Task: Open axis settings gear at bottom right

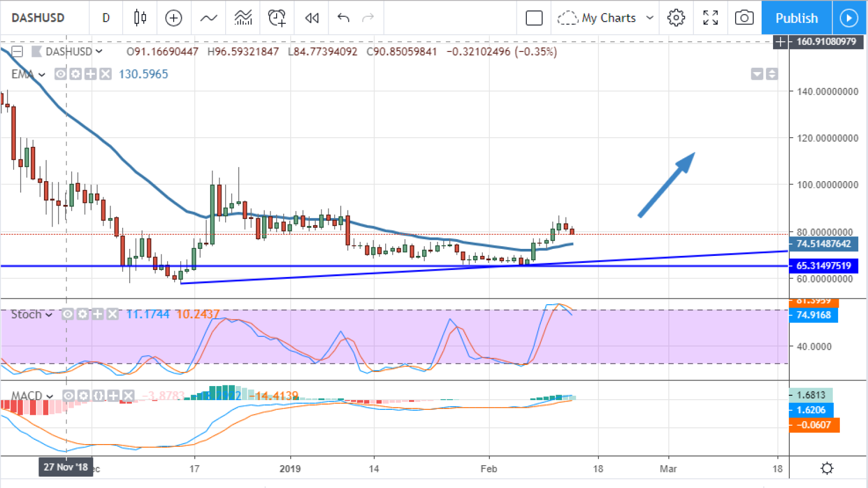Action: point(827,468)
